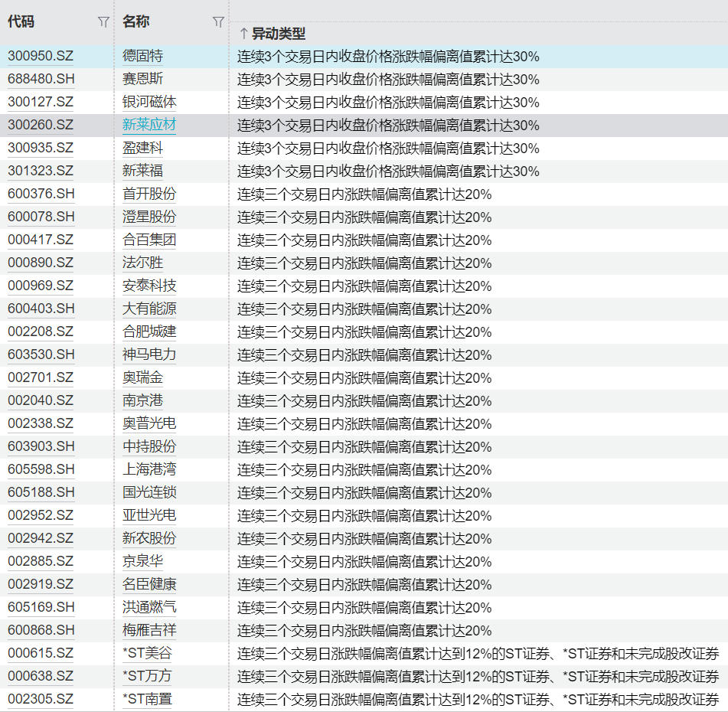Click the 代码 column header label
The image size is (728, 712).
(21, 22)
